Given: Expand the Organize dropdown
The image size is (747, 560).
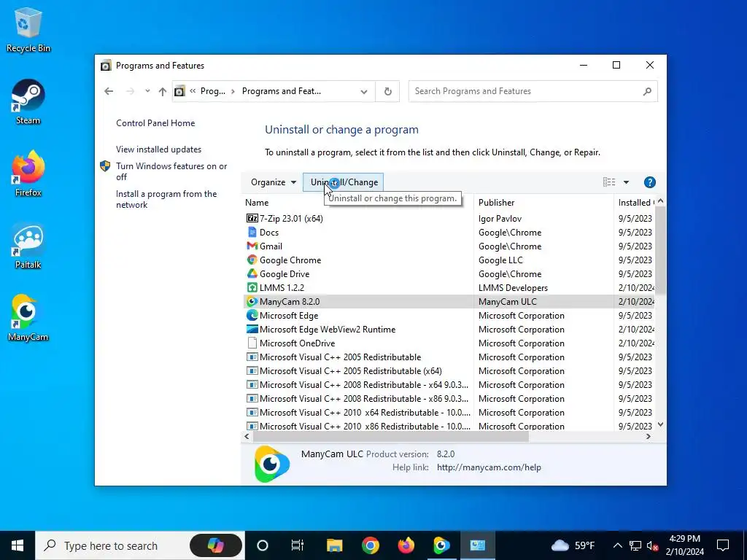Looking at the screenshot, I should point(274,182).
